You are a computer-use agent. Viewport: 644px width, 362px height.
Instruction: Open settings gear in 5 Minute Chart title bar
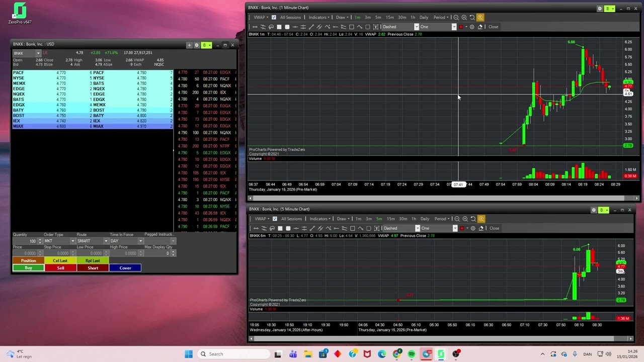(594, 210)
